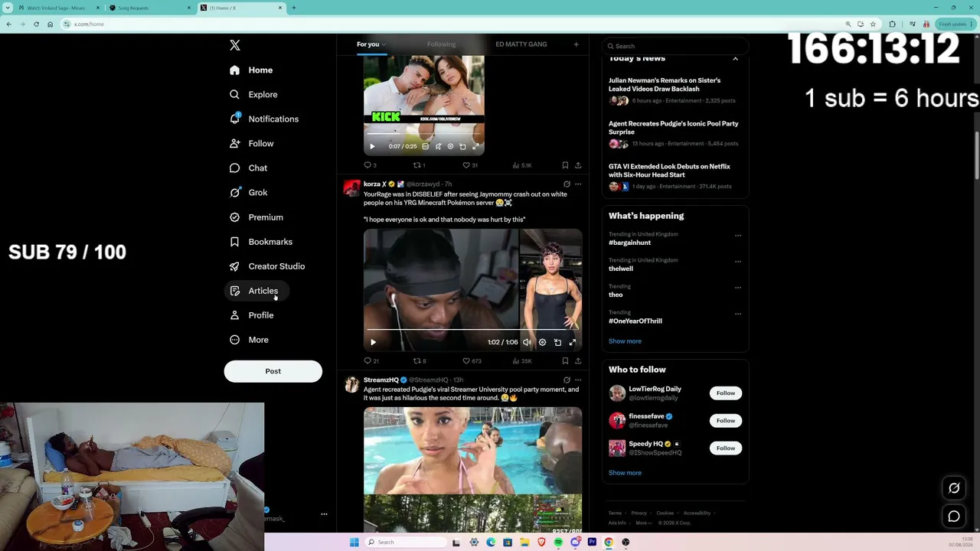Open Notifications in the sidebar
The width and height of the screenshot is (980, 551).
(x=265, y=119)
